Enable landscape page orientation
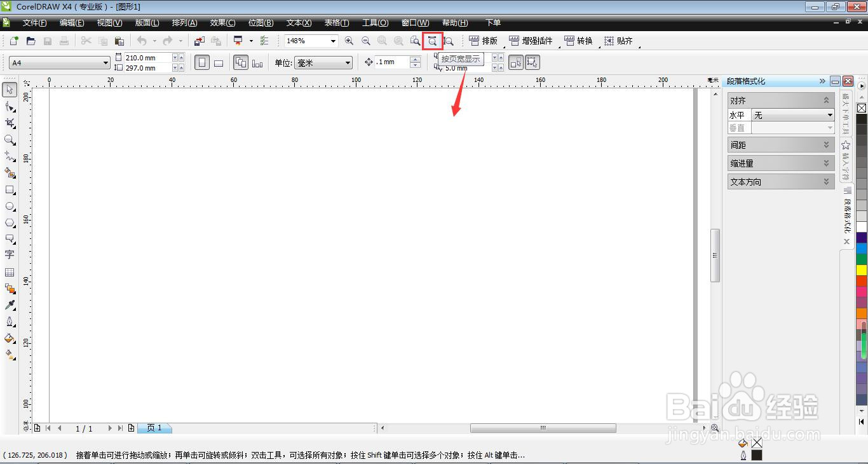Screen dimensions: 868x464 click(x=219, y=62)
